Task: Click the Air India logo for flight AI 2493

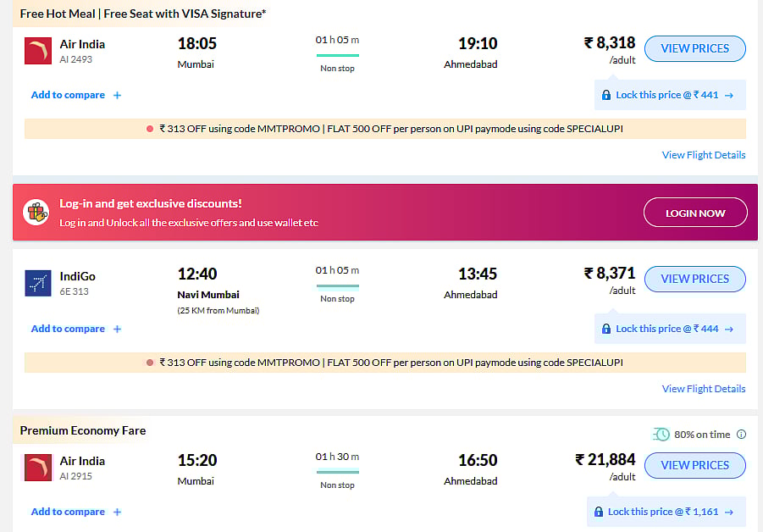Action: pos(38,51)
